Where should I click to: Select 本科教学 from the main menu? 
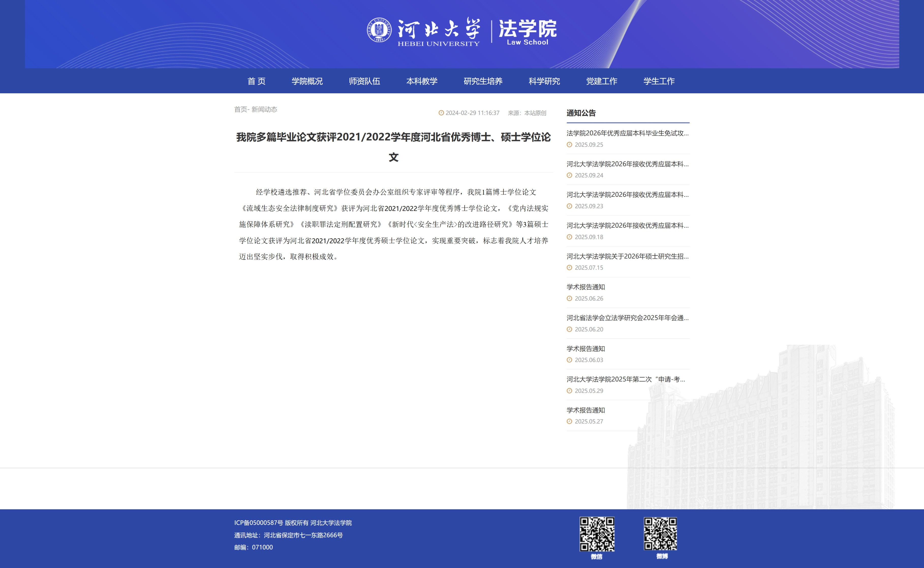(x=422, y=81)
